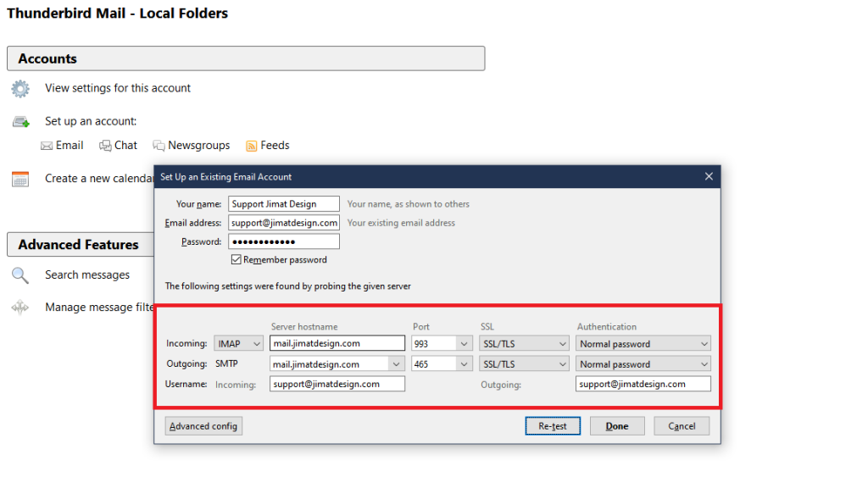The image size is (868, 488).
Task: Click the Newsgroups icon
Action: 159,146
